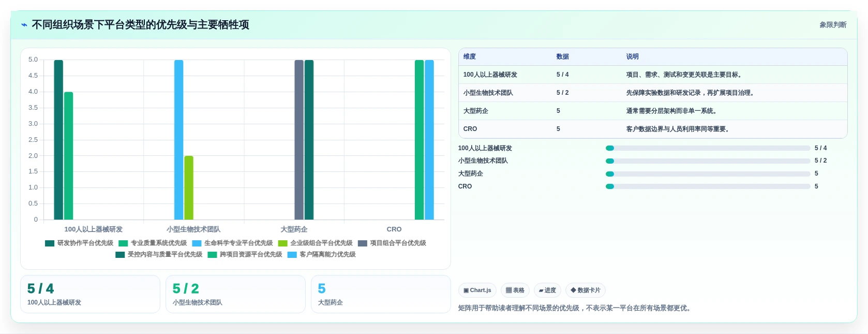This screenshot has height=334, width=868.
Task: Click the blue bar for 小型生物技术团队
Action: pyautogui.click(x=178, y=140)
